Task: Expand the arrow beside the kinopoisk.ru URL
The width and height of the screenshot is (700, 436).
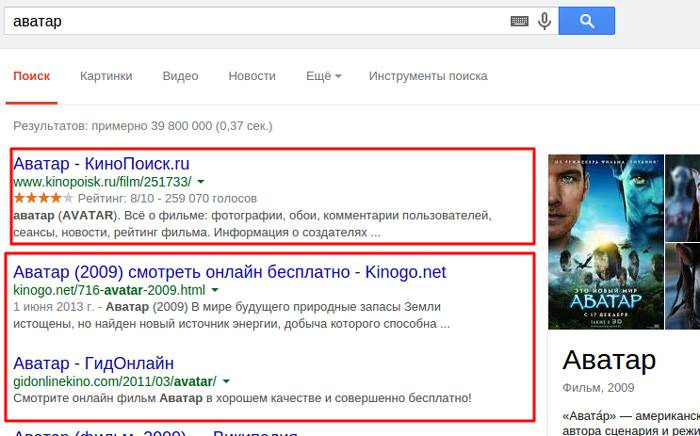Action: (201, 182)
